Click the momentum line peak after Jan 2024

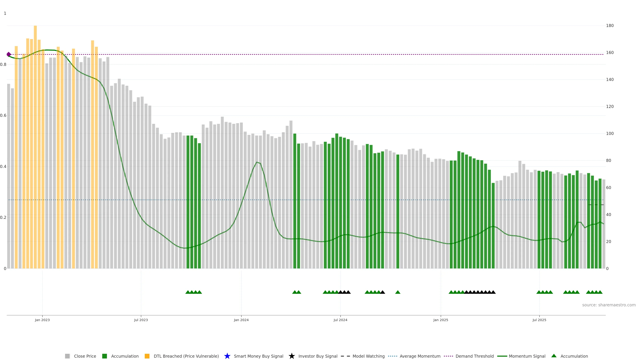point(257,162)
